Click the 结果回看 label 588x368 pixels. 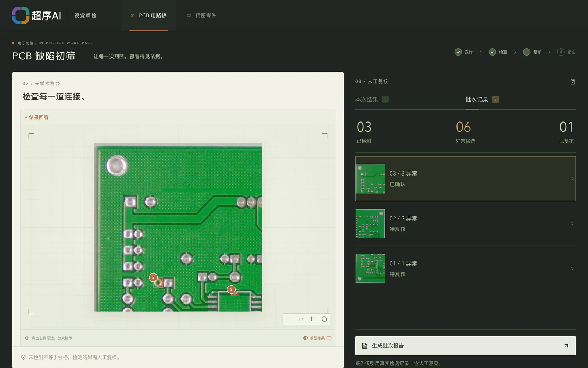[x=39, y=117]
